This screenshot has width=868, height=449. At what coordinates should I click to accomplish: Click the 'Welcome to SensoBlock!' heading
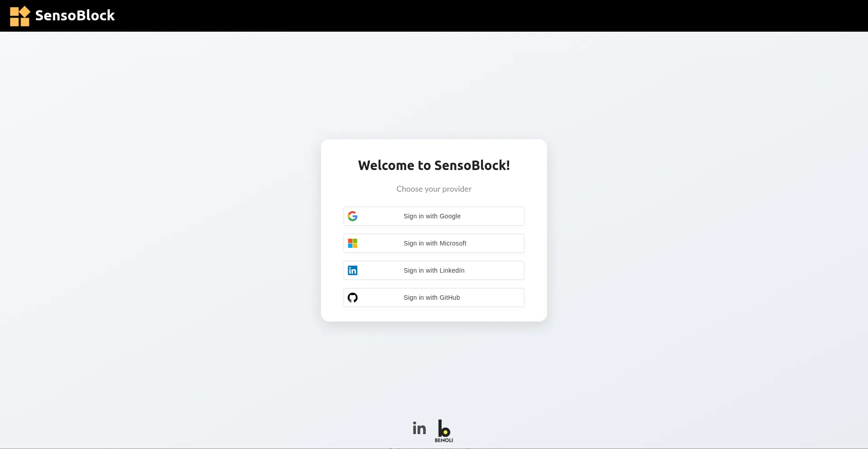coord(434,165)
